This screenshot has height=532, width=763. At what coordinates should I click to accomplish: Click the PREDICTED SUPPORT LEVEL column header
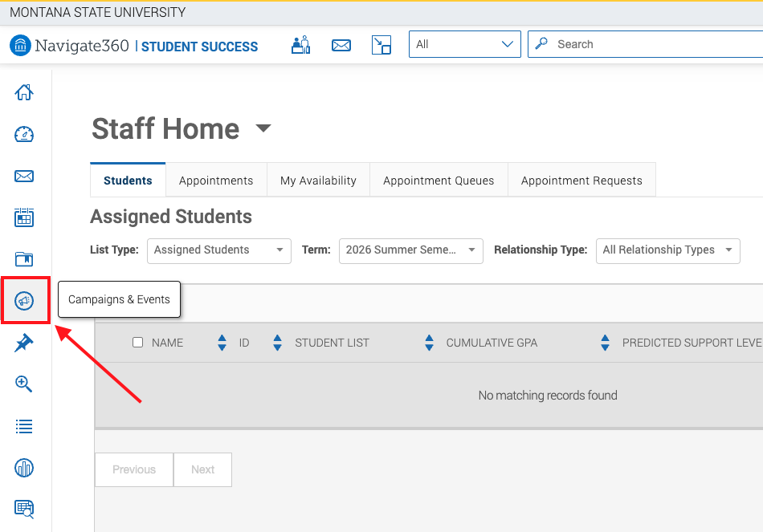(692, 343)
